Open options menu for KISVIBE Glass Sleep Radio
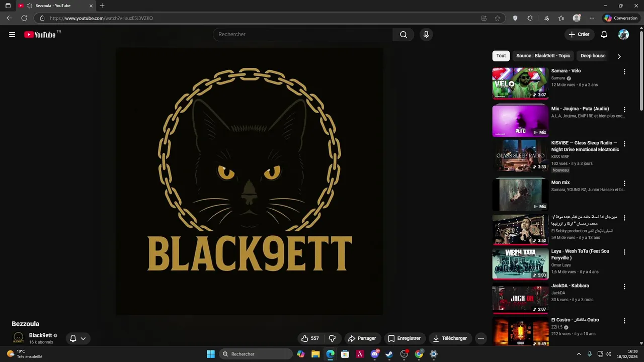This screenshot has width=644, height=362. coord(624,144)
